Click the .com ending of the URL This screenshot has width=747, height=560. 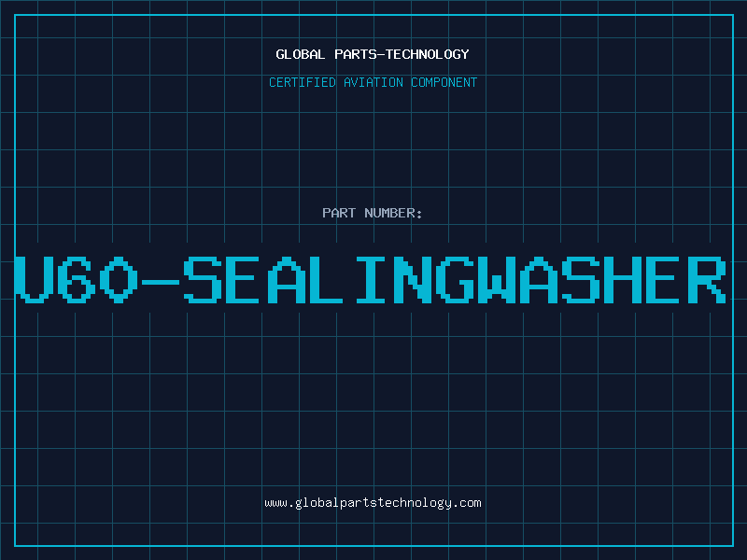[468, 503]
